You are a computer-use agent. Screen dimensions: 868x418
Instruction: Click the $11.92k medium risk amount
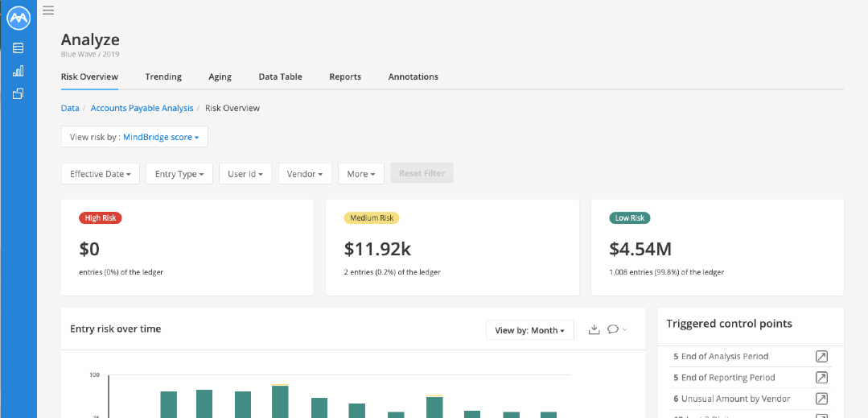click(377, 249)
